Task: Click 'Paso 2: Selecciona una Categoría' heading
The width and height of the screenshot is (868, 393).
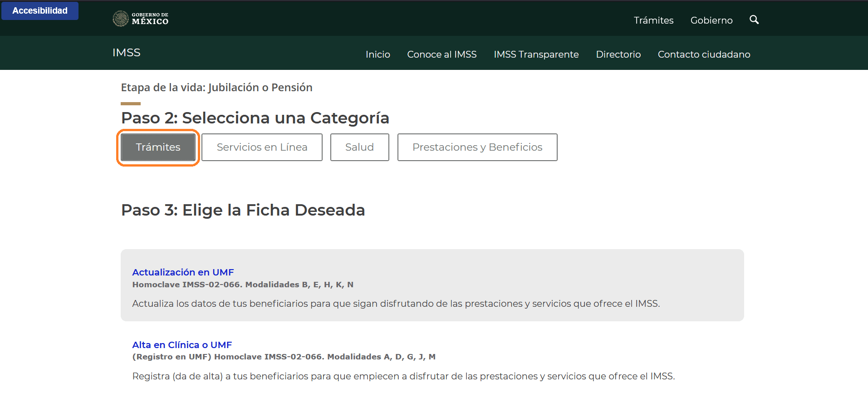Action: [x=255, y=118]
